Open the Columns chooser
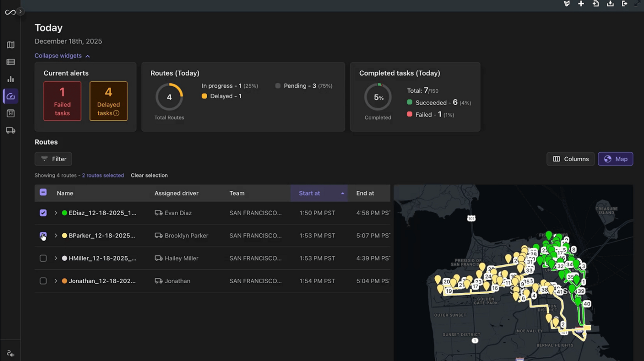Screen dimensions: 644x361 [570, 159]
